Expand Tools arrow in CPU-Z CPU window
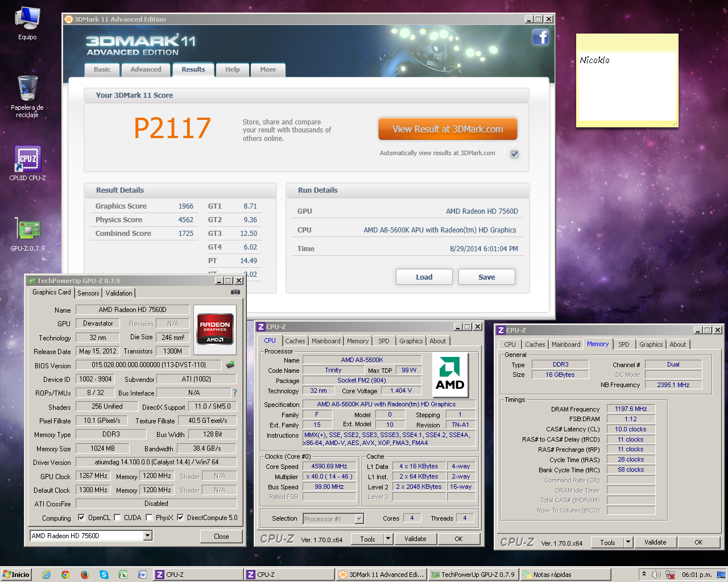This screenshot has width=728, height=582. click(388, 539)
